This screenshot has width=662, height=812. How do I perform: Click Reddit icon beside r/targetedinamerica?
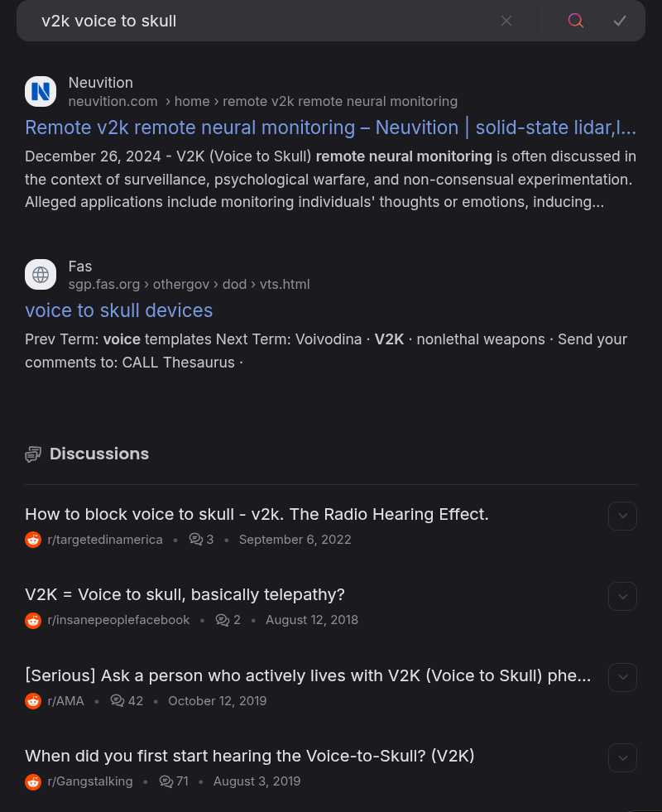[33, 540]
